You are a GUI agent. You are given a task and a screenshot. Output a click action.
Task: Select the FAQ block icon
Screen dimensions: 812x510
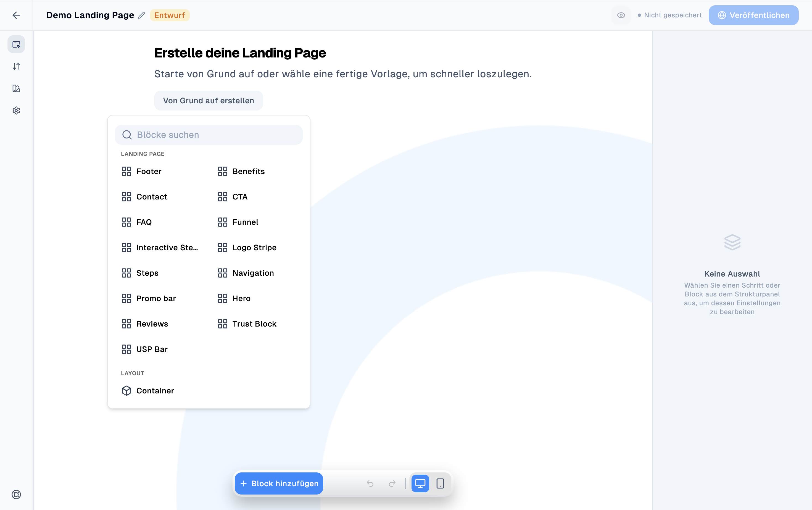(126, 222)
